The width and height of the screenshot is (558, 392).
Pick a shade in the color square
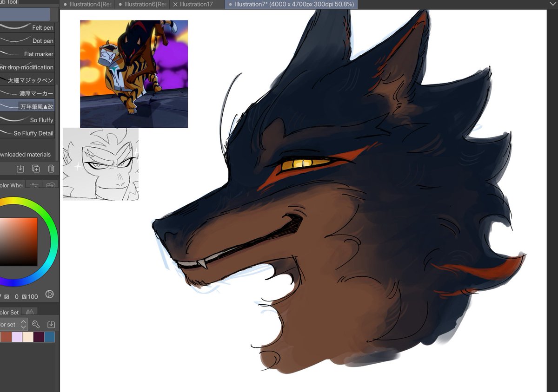tap(19, 242)
